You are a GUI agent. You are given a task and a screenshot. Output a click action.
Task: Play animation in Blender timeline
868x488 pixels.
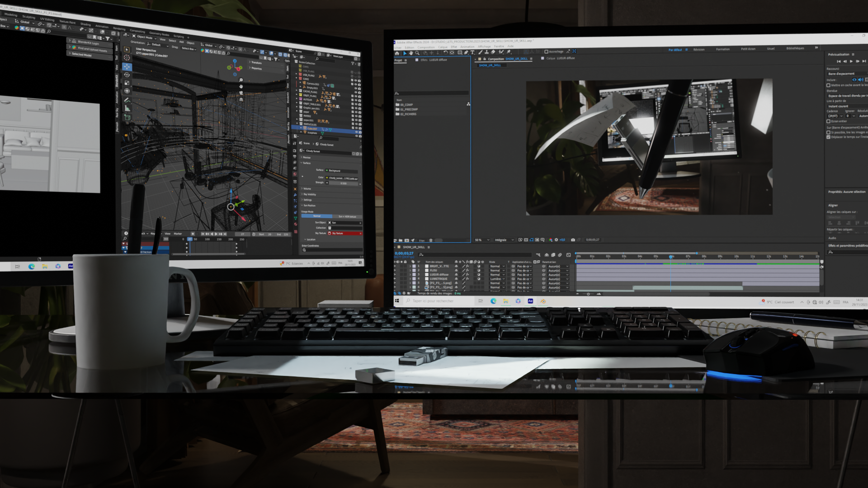click(x=216, y=234)
